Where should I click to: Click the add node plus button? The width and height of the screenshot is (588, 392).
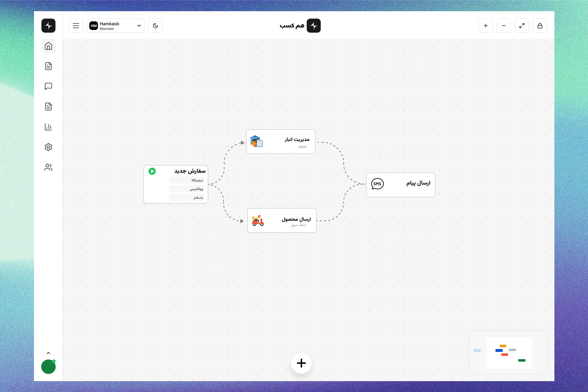pyautogui.click(x=301, y=363)
